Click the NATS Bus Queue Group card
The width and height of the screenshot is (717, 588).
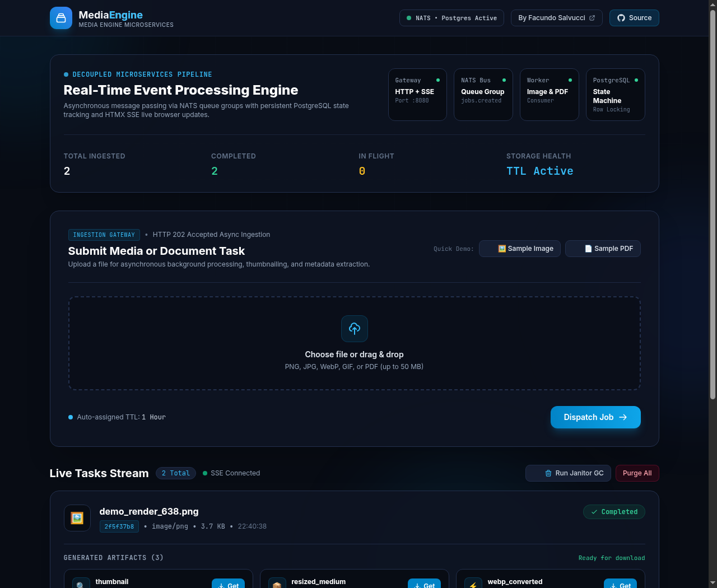pyautogui.click(x=483, y=95)
